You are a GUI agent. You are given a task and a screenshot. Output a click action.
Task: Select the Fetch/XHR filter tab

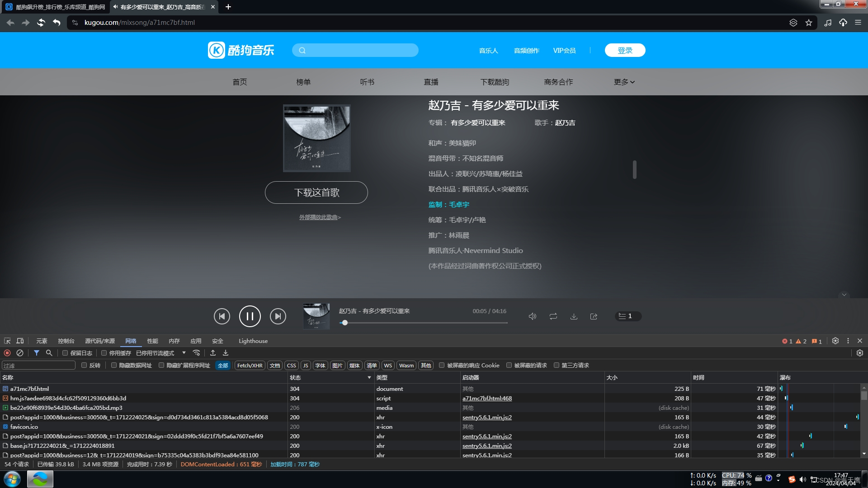[250, 365]
